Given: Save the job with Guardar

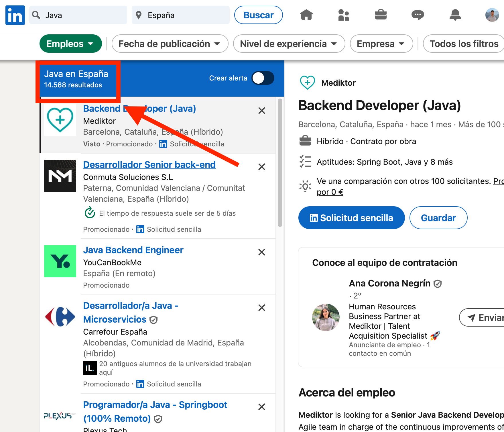Looking at the screenshot, I should [x=438, y=218].
